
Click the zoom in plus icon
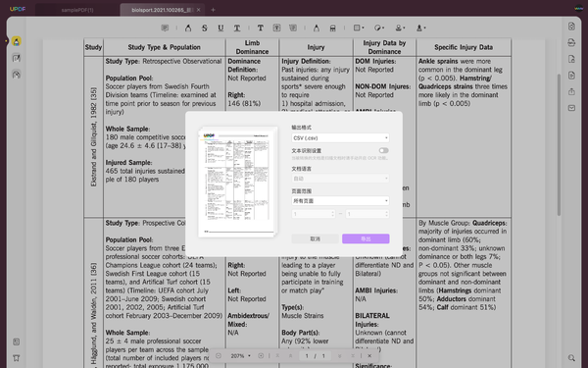coord(261,355)
